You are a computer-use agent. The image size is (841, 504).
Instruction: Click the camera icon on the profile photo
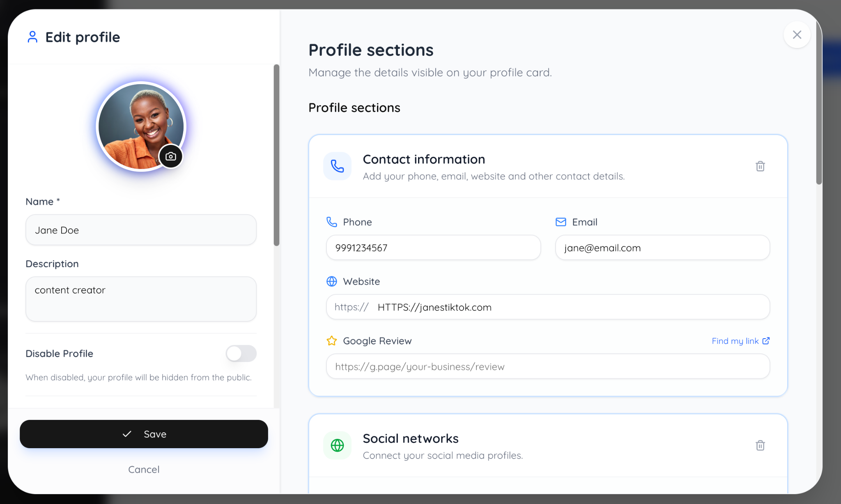(171, 156)
